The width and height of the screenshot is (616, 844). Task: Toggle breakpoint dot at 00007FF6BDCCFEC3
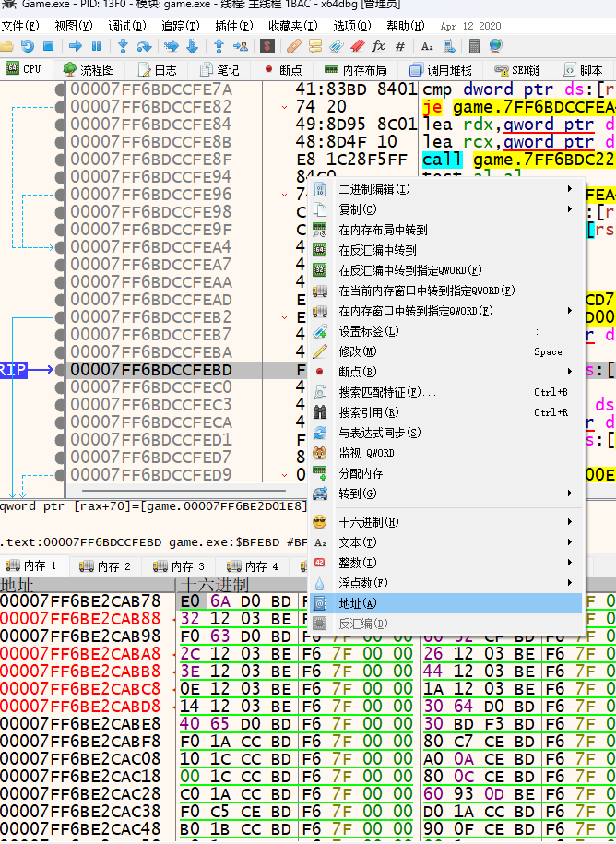click(x=60, y=404)
